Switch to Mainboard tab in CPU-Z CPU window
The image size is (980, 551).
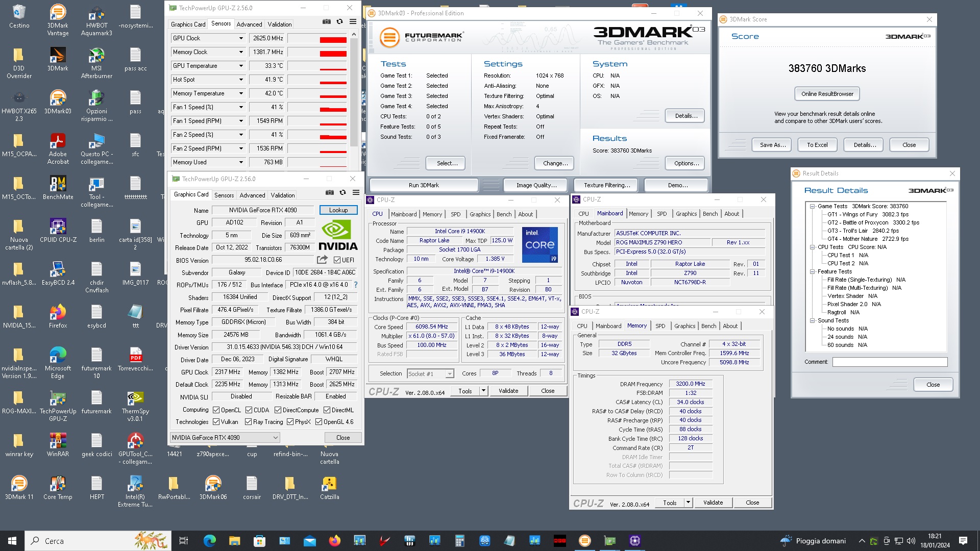click(404, 214)
